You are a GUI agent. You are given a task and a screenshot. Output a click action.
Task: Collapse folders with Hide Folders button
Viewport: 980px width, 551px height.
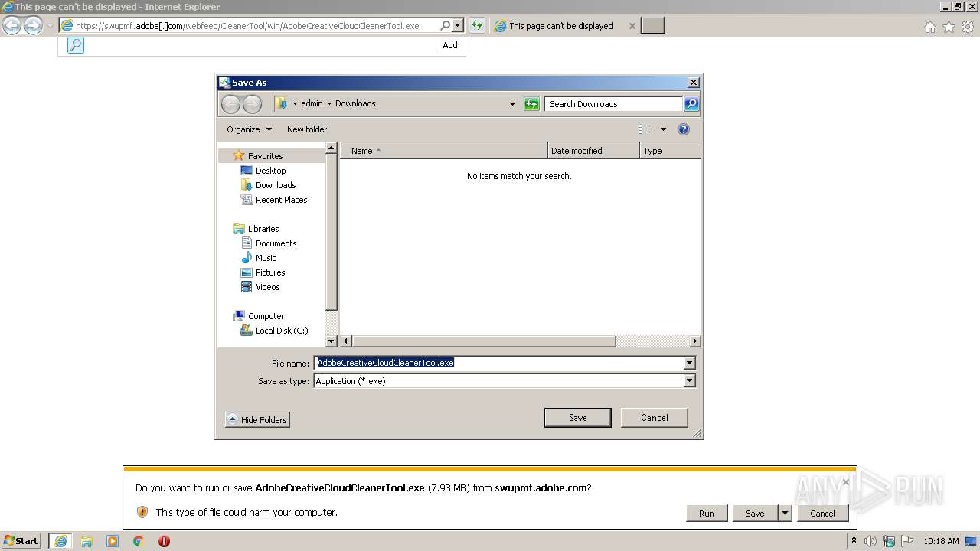pos(257,420)
